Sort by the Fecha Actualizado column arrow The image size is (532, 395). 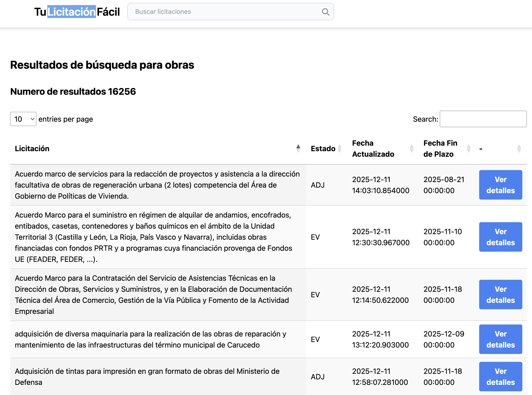[x=412, y=148]
